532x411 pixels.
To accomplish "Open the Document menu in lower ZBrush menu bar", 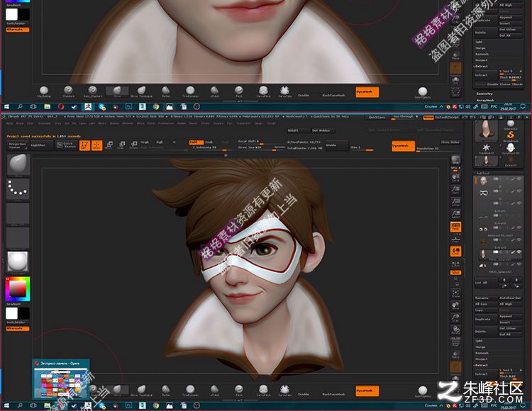I will [x=44, y=124].
